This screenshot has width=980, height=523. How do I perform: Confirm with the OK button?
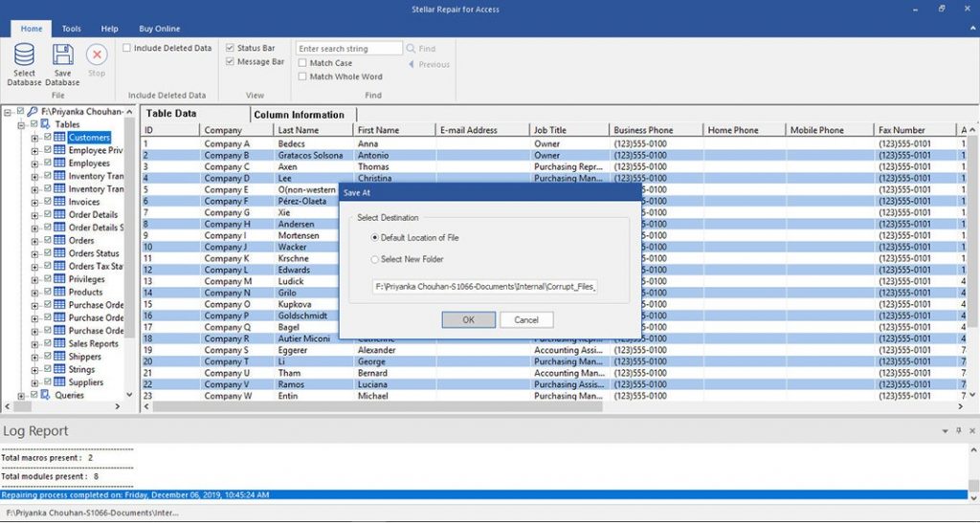[x=469, y=319]
